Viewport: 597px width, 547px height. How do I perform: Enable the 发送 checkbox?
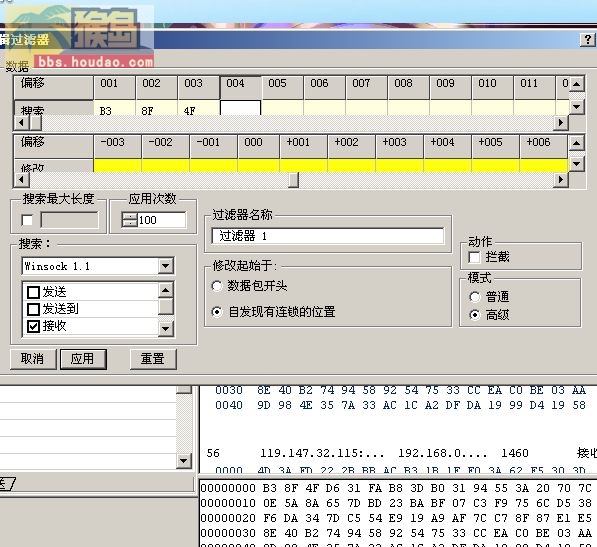point(34,292)
